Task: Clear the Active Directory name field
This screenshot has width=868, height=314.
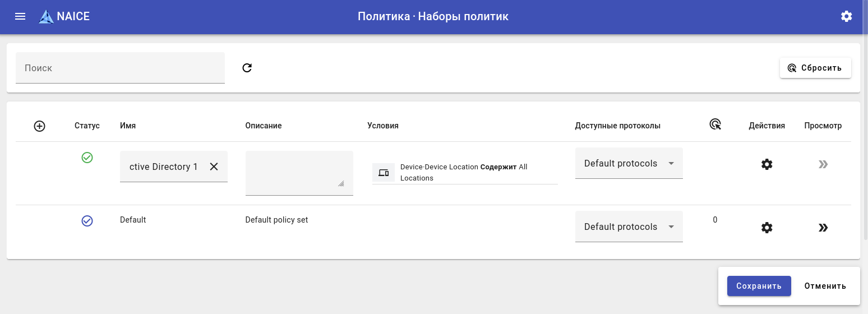Action: pos(214,167)
